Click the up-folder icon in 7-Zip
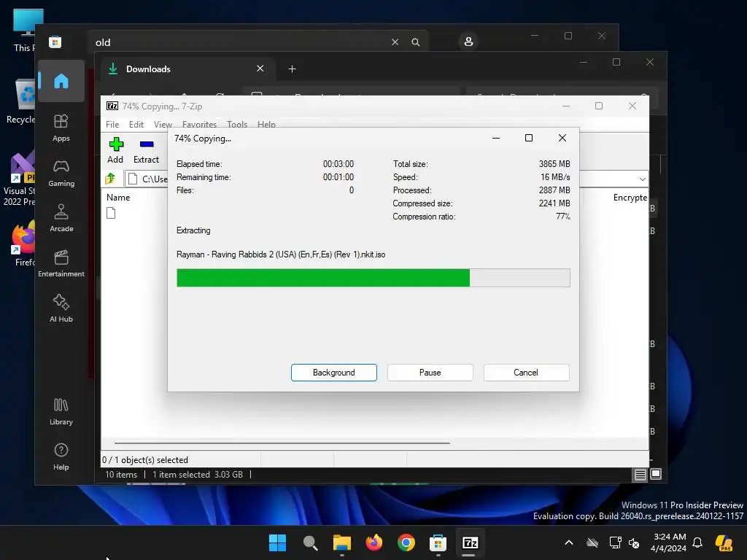 110,179
